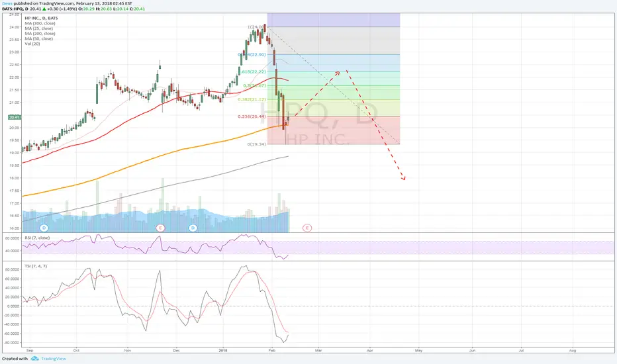Click the '2018' date axis label
Image resolution: width=617 pixels, height=364 pixels.
pyautogui.click(x=223, y=350)
